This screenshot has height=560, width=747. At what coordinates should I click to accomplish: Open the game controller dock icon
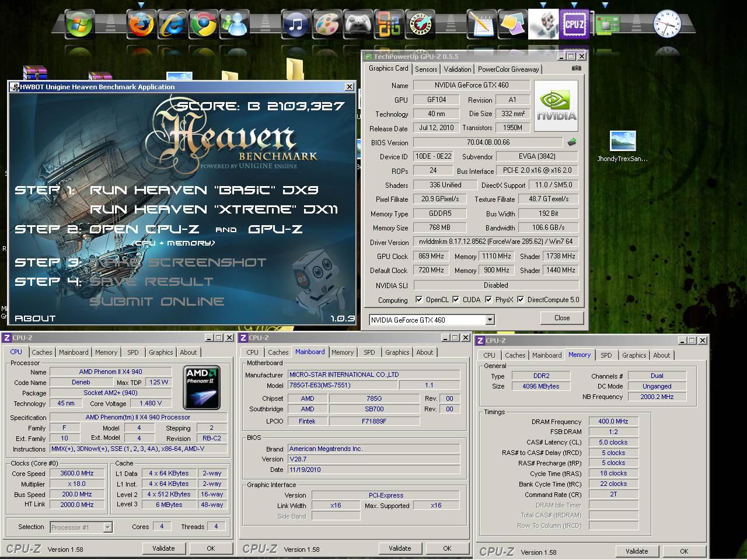click(359, 24)
